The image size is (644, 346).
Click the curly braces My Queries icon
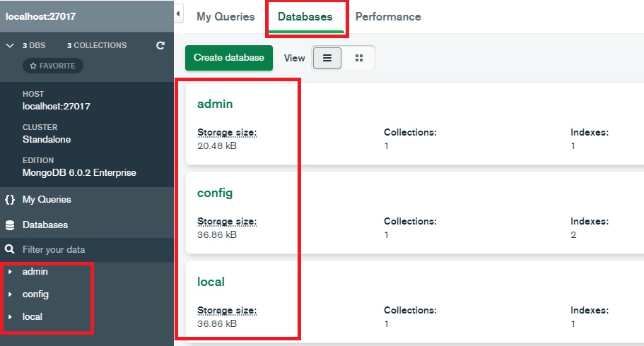pos(10,199)
